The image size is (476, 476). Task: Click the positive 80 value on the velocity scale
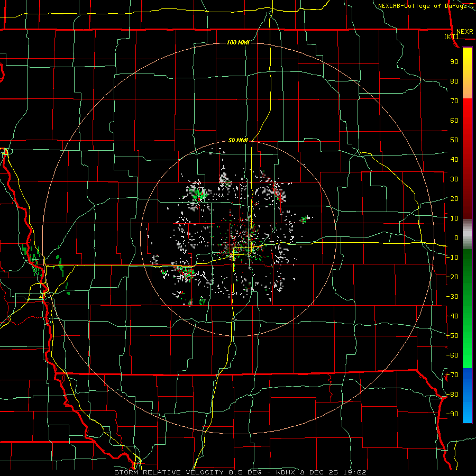tap(454, 81)
